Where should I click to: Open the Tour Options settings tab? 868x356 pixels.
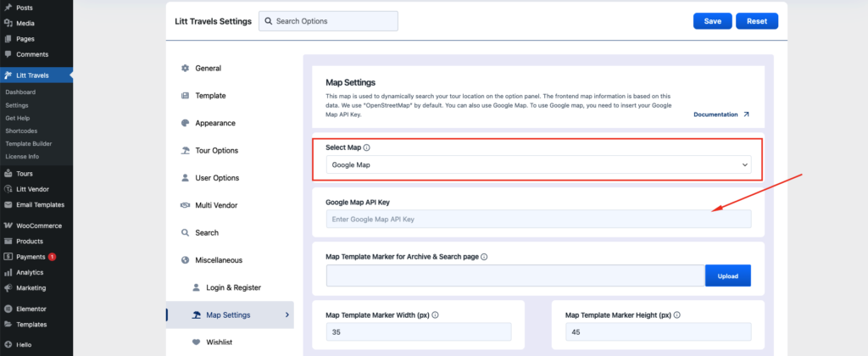pos(216,151)
